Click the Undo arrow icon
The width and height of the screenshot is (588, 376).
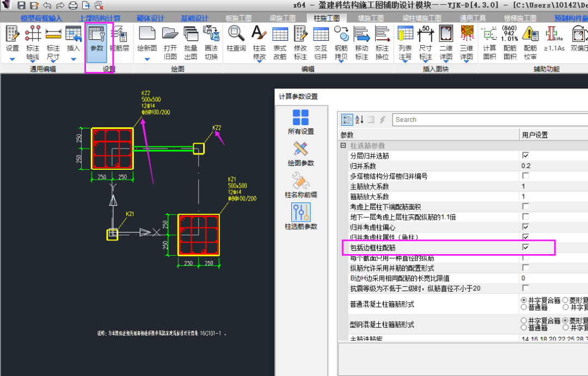pyautogui.click(x=47, y=5)
